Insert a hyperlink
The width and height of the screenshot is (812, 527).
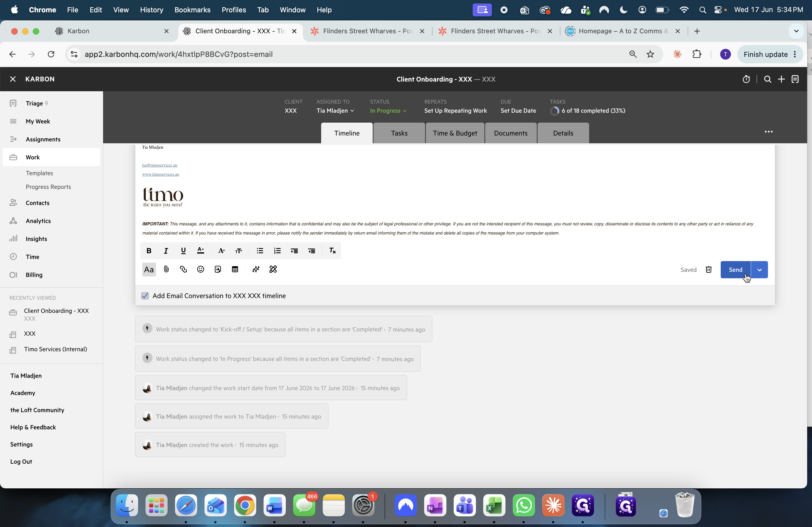pos(183,269)
